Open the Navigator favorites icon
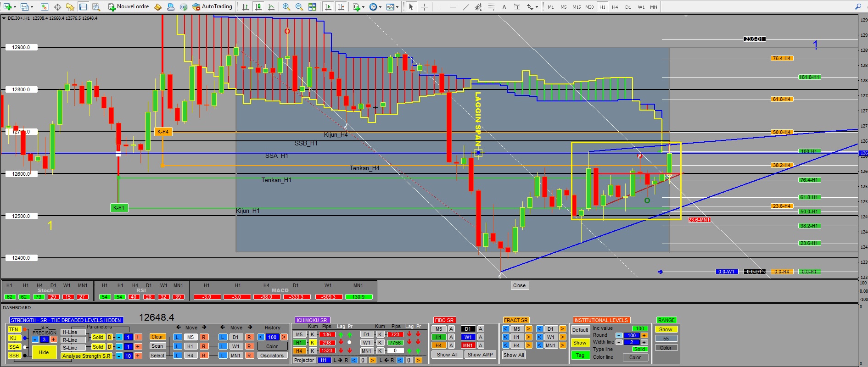868x367 pixels. point(70,7)
